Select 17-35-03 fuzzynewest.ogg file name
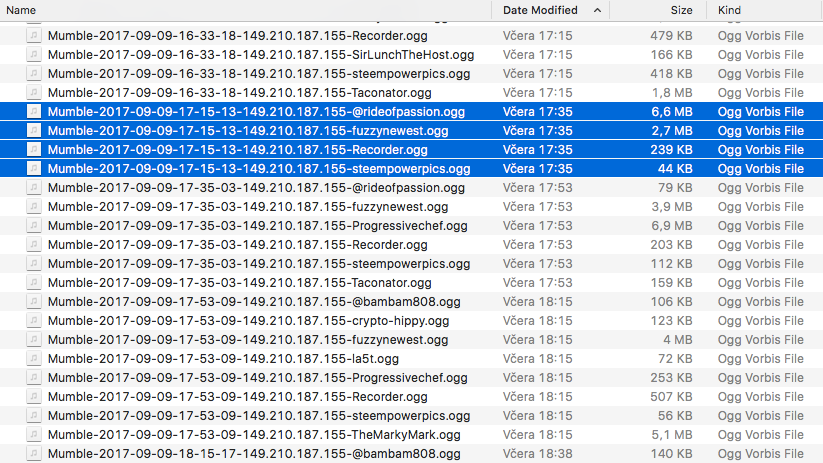This screenshot has width=823, height=463. click(248, 206)
